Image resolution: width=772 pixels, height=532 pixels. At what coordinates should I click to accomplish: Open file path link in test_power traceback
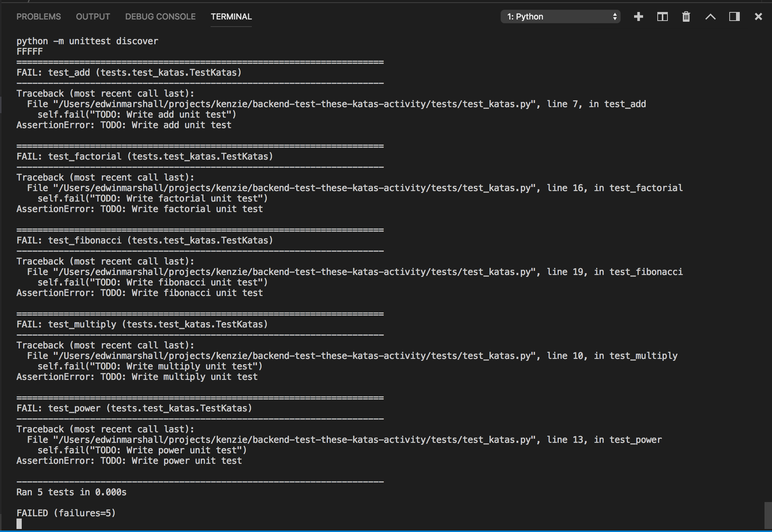click(x=294, y=440)
